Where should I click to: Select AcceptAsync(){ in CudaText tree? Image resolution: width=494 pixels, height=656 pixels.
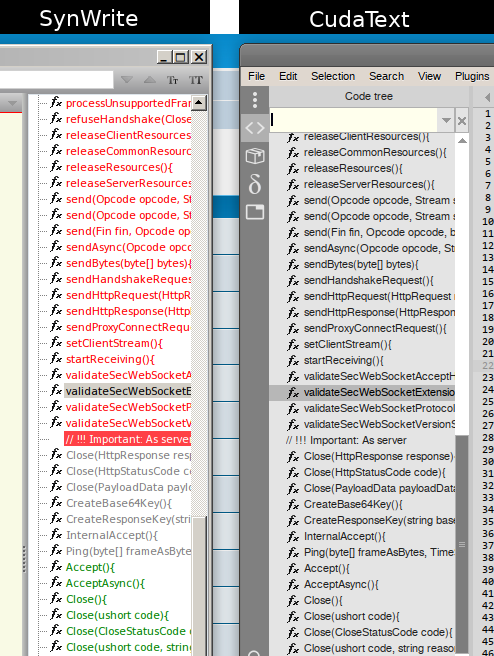point(341,584)
